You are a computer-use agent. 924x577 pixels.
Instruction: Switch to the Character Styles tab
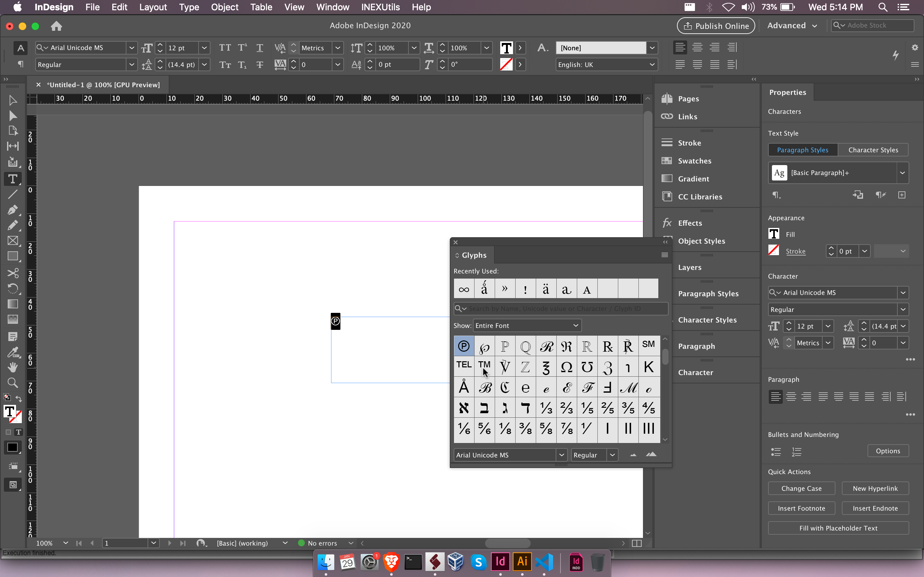tap(873, 150)
